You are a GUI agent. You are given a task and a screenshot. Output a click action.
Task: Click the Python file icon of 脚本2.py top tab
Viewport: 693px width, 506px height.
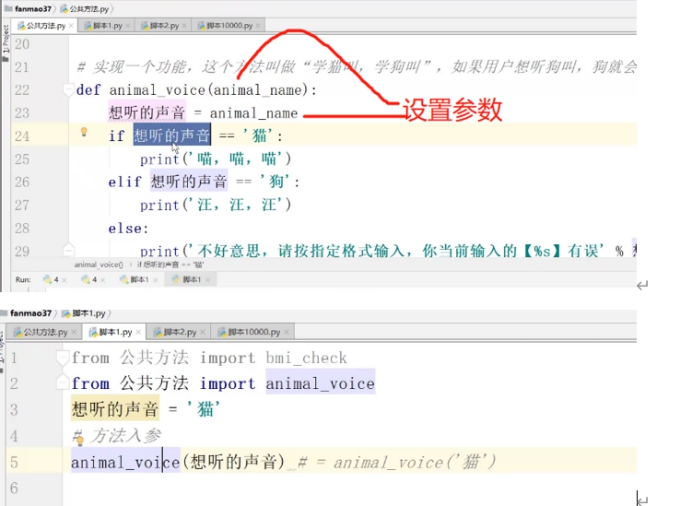point(145,26)
